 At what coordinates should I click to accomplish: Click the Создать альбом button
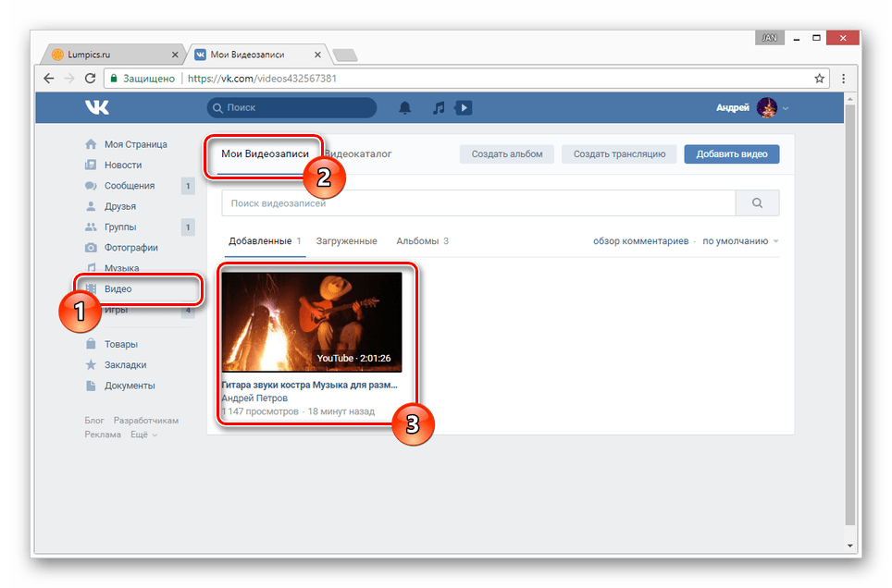[x=507, y=154]
